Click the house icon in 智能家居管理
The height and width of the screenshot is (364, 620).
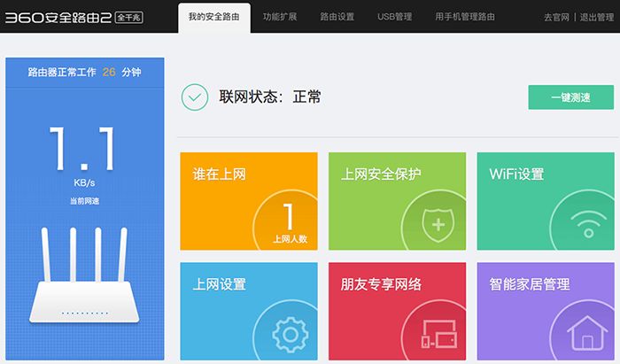587,333
